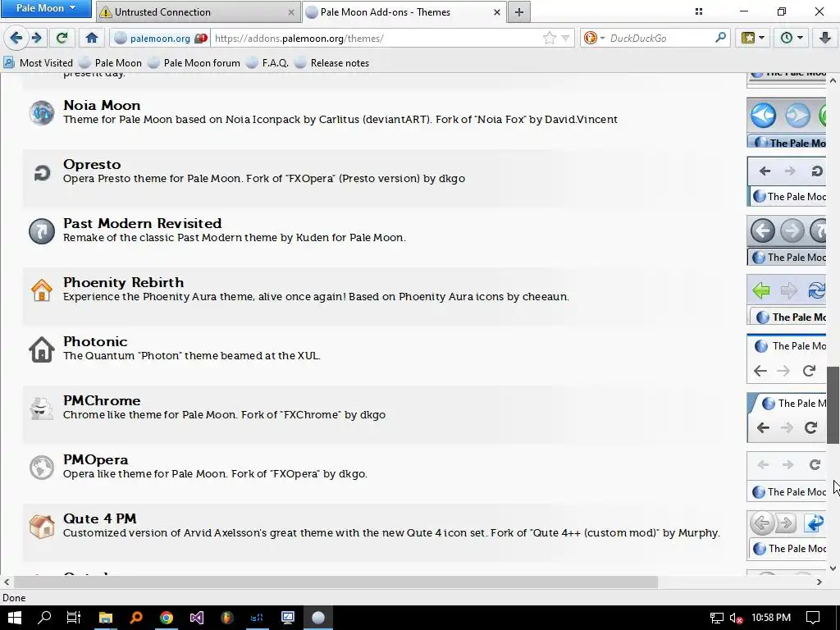Open the browser home page
840x630 pixels.
(x=92, y=38)
